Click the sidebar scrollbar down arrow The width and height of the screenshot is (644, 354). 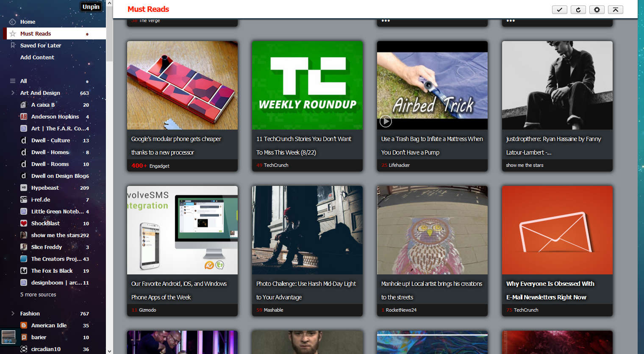pos(109,351)
